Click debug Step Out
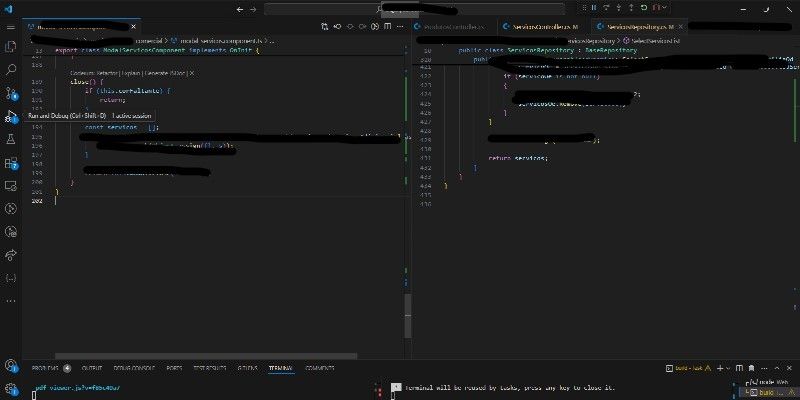800x400 pixels. point(631,8)
